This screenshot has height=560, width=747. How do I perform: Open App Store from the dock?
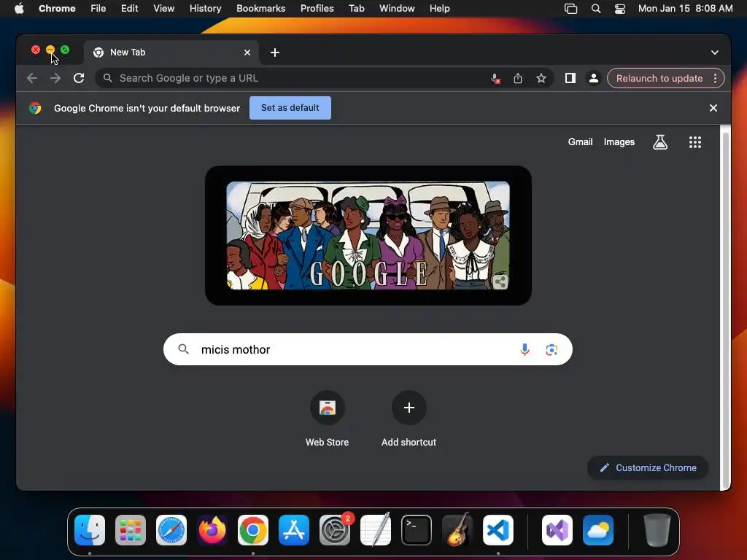294,529
